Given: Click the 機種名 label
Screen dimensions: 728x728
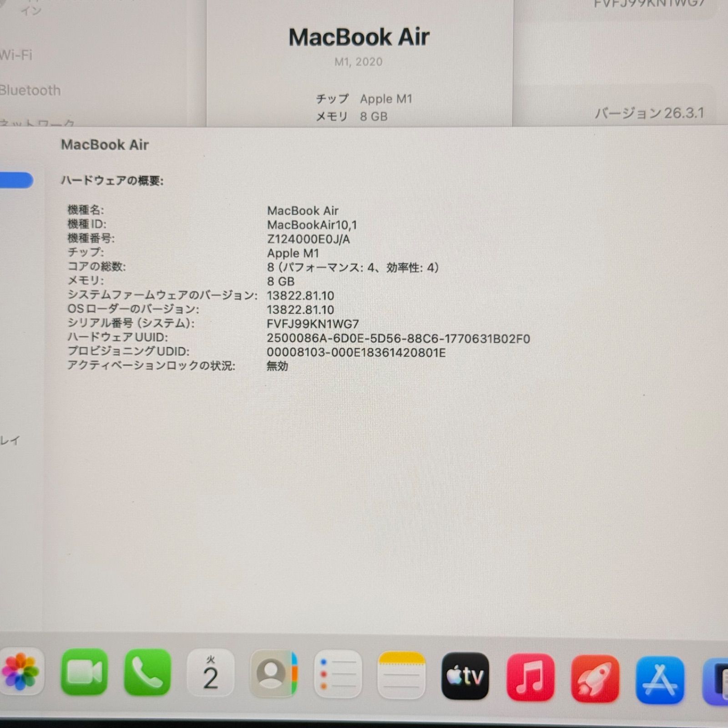Looking at the screenshot, I should coord(86,210).
